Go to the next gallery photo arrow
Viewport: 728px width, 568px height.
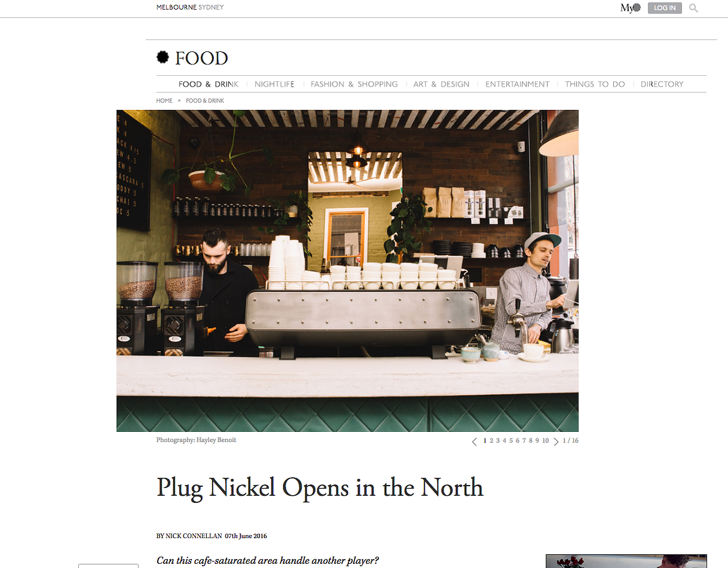pyautogui.click(x=556, y=441)
